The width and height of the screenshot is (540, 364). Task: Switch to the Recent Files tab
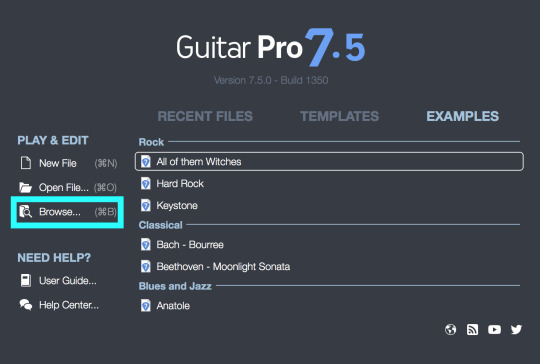(x=205, y=116)
